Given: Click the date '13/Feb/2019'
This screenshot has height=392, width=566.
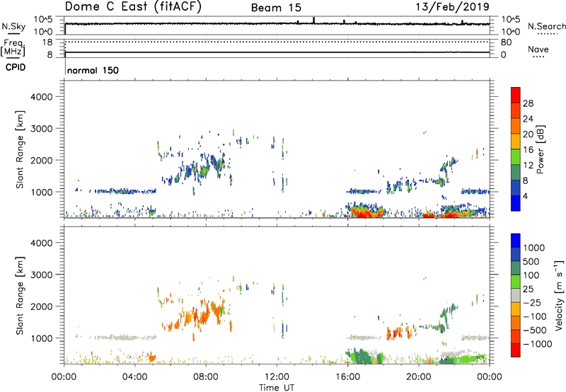Looking at the screenshot, I should click(453, 6).
